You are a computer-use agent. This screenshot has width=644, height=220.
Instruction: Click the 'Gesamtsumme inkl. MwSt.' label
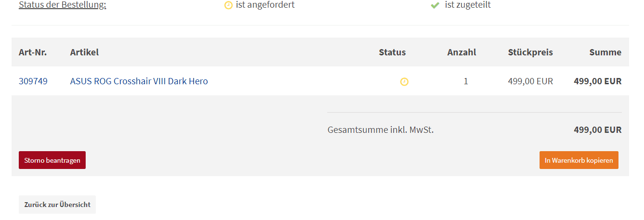[380, 130]
